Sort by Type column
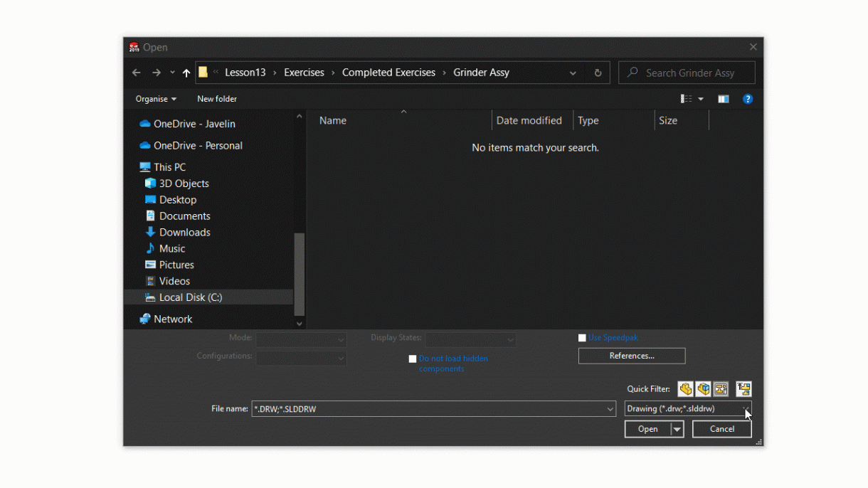Image resolution: width=868 pixels, height=488 pixels. coord(613,121)
